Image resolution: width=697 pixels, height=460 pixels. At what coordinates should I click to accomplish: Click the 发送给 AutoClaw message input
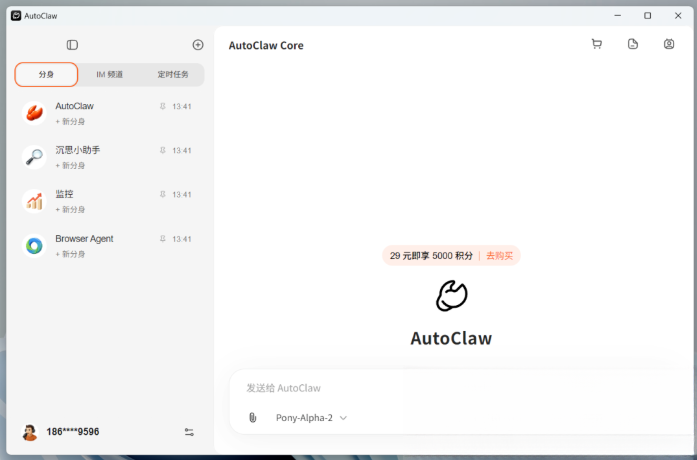click(x=462, y=388)
